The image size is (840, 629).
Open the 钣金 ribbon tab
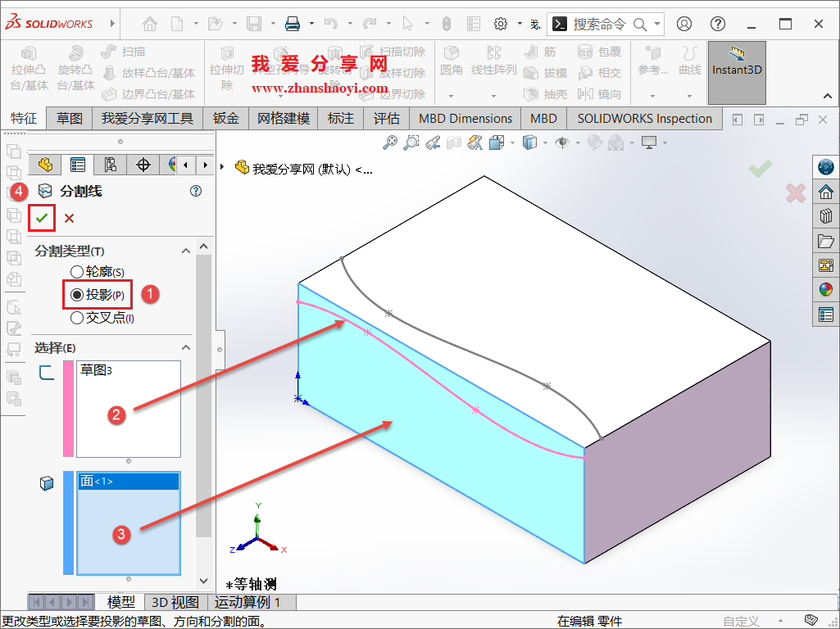pyautogui.click(x=226, y=118)
